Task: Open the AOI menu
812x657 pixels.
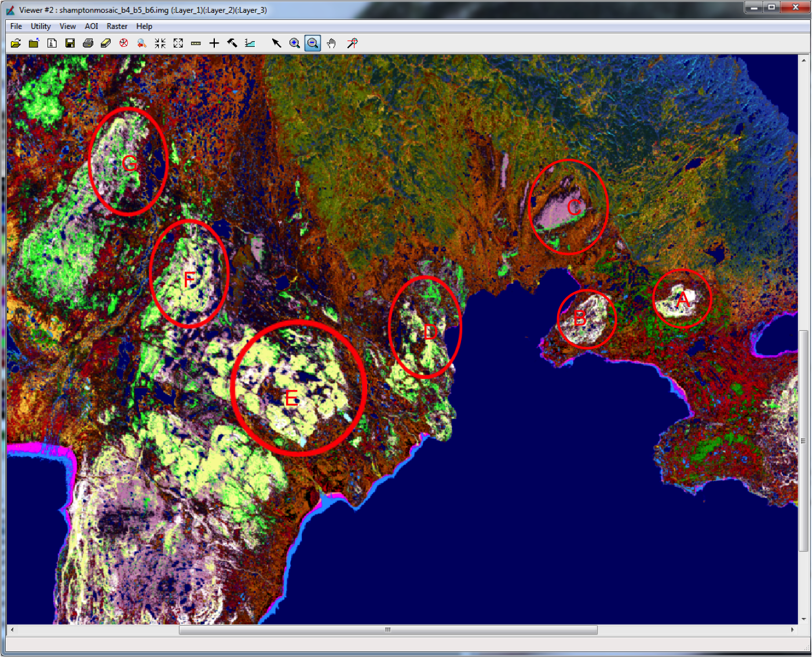Action: (92, 26)
